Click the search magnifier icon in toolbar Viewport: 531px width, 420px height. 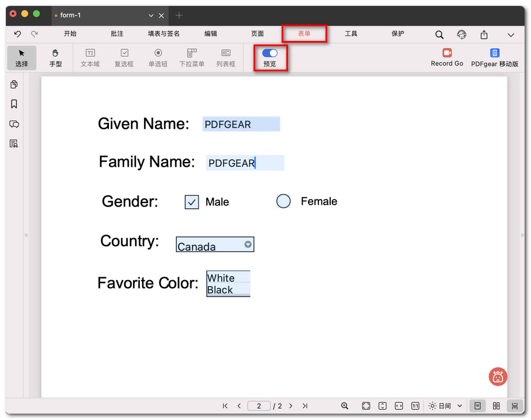point(439,35)
